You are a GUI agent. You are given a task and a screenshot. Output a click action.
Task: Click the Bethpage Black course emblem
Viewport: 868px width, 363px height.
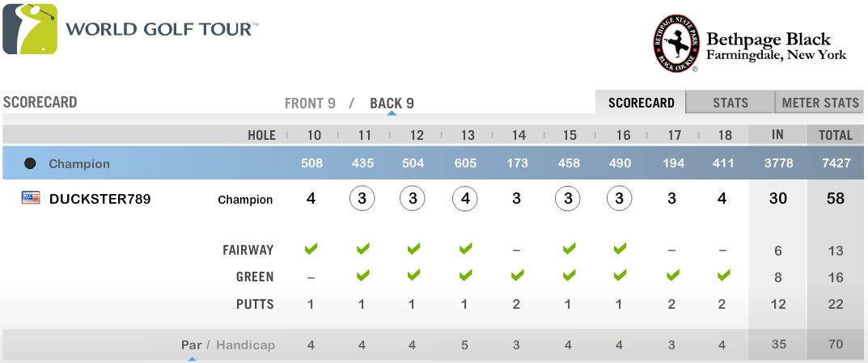tap(676, 44)
